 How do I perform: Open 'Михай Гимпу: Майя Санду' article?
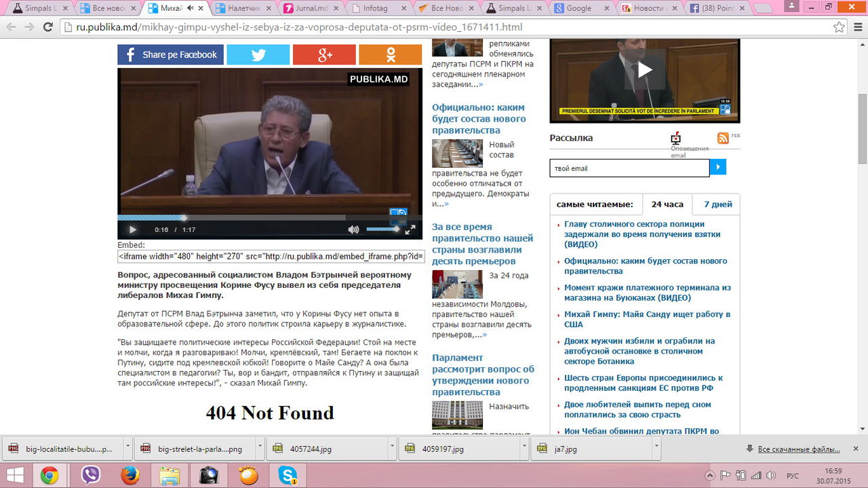[x=647, y=319]
